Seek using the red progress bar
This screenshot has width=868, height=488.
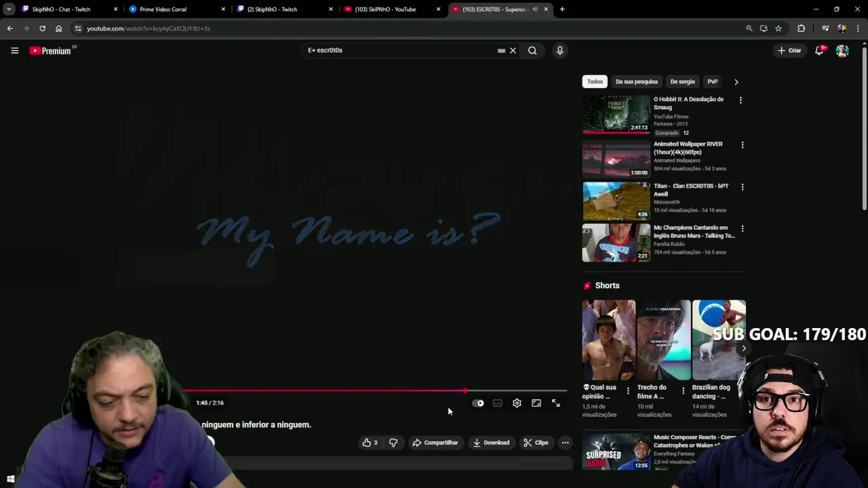pos(375,391)
